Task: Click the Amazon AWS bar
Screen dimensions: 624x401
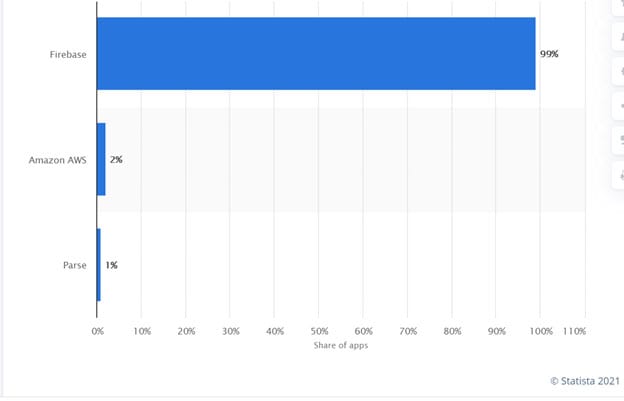Action: click(x=101, y=159)
